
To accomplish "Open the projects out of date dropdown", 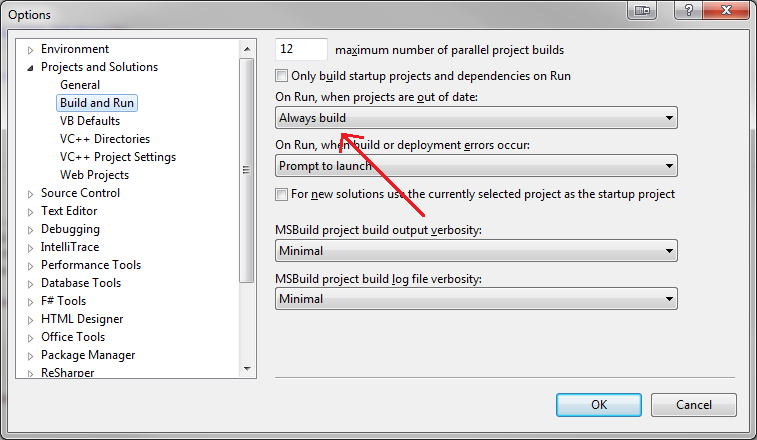I will pyautogui.click(x=476, y=118).
